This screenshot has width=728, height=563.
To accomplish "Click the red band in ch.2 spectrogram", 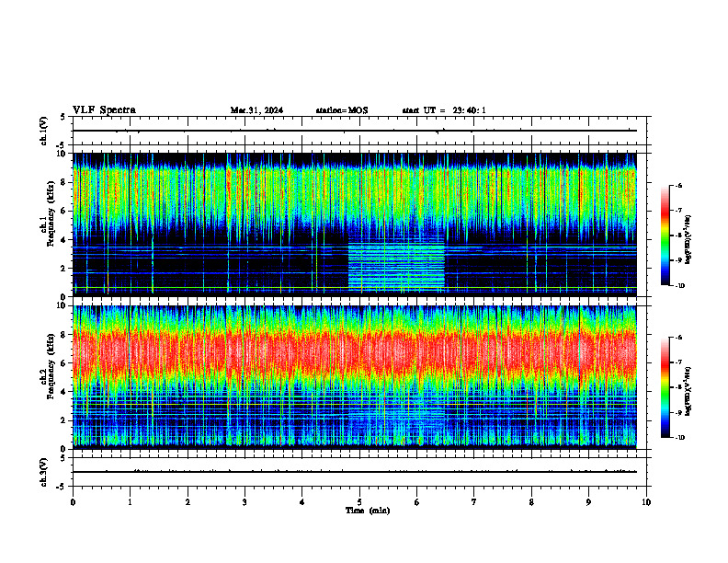I will [354, 353].
